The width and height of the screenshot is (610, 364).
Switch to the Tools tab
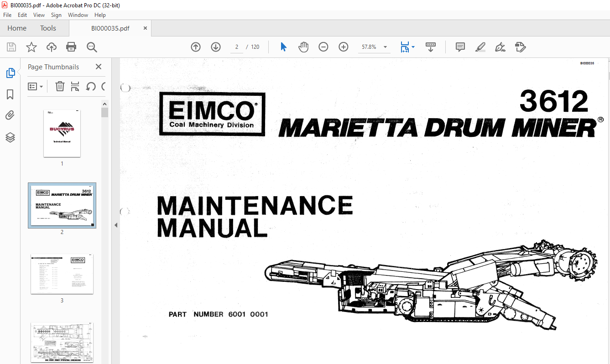coord(48,28)
